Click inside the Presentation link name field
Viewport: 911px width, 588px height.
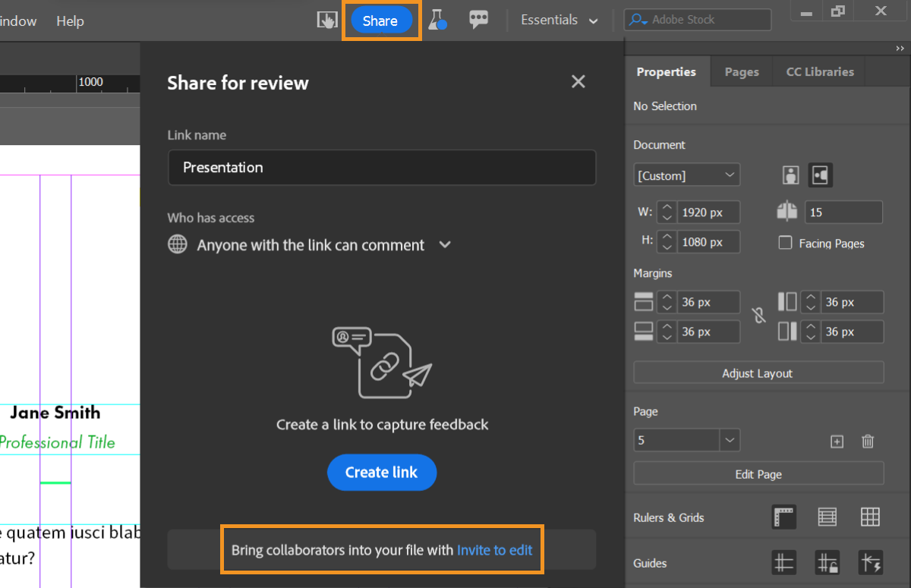coord(382,168)
